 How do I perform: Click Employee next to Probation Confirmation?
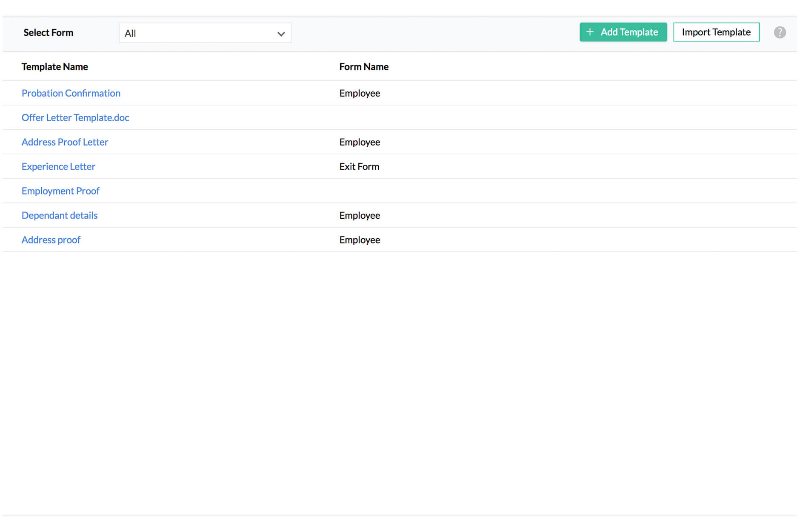(x=360, y=93)
